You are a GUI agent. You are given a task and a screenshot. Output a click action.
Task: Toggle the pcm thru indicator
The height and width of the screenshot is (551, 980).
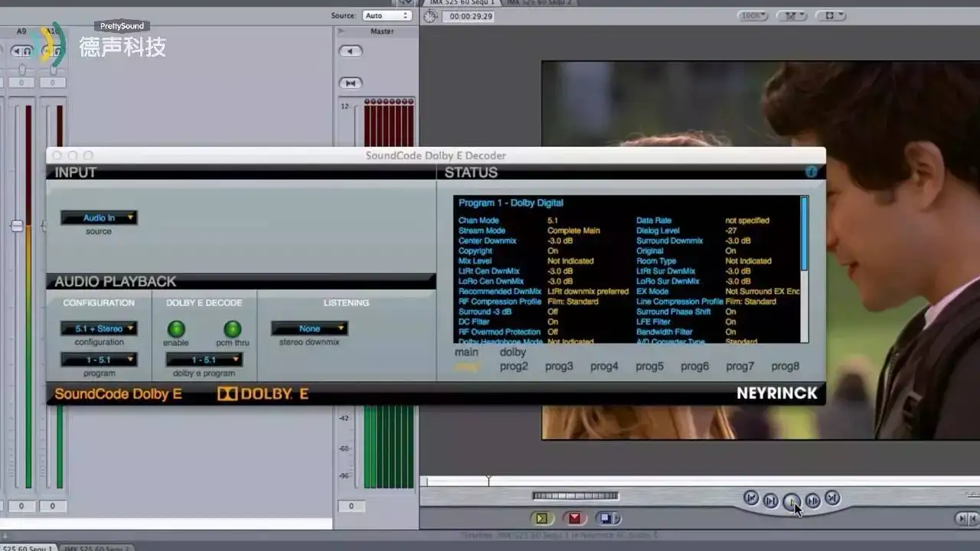pyautogui.click(x=229, y=329)
